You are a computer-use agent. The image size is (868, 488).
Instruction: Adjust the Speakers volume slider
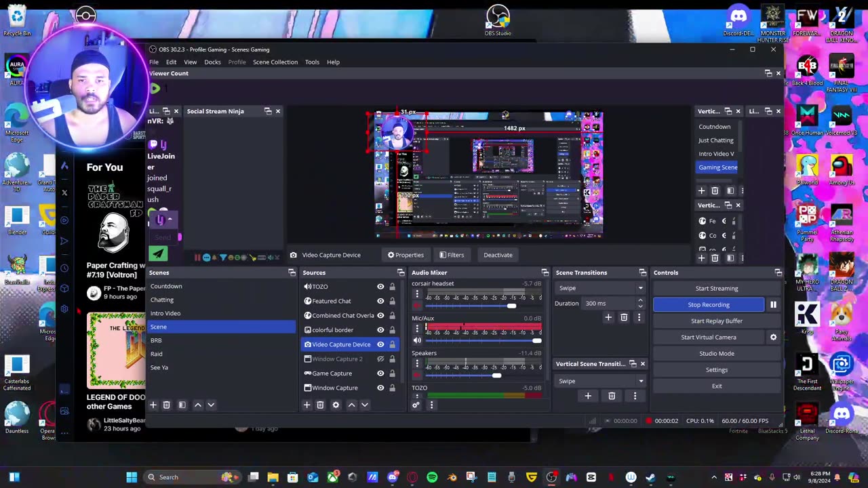pos(497,375)
